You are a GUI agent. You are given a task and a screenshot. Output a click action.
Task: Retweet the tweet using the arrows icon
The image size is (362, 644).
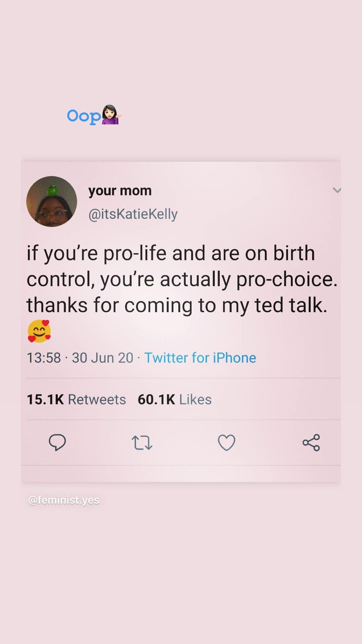pos(142,442)
